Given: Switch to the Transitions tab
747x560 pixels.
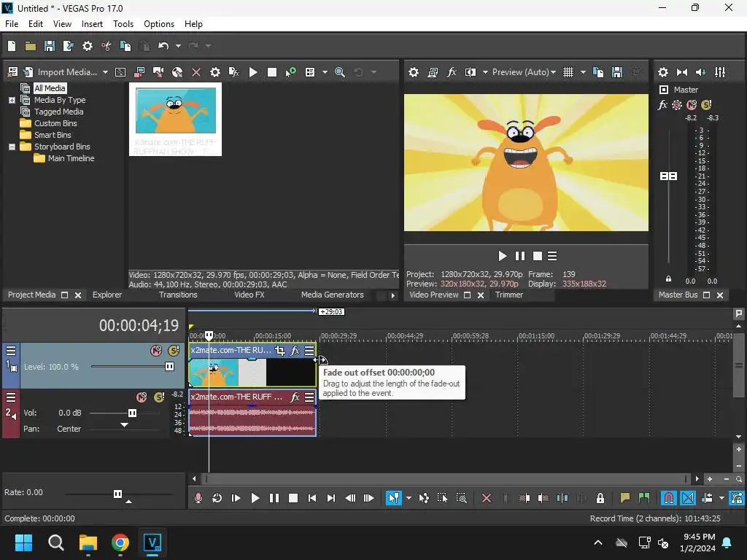Looking at the screenshot, I should click(178, 295).
